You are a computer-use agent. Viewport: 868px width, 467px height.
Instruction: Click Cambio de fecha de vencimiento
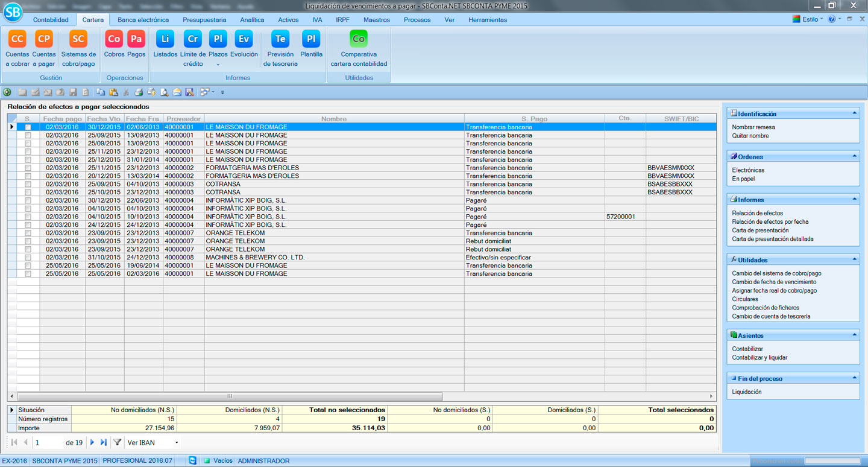[x=774, y=282]
